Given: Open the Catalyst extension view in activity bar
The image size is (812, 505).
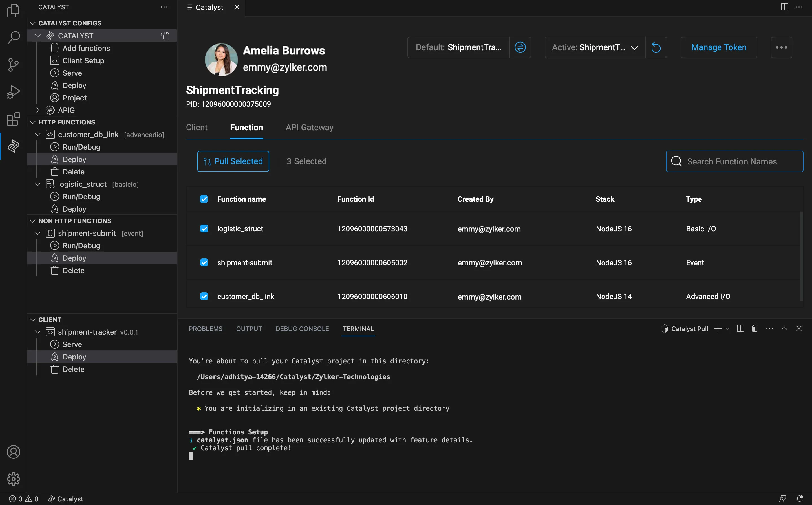Looking at the screenshot, I should coord(13,146).
